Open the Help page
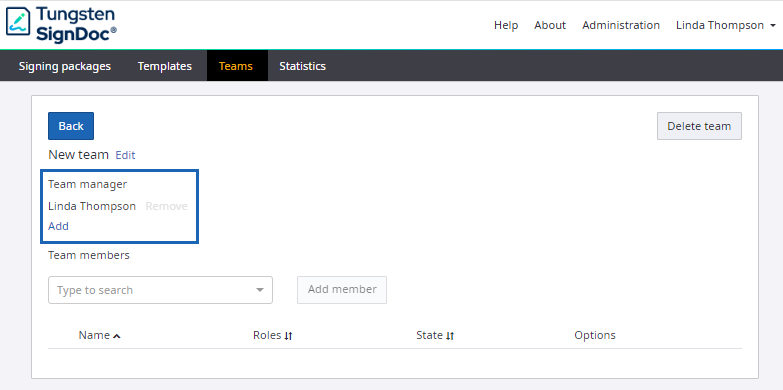783x390 pixels. (x=506, y=25)
